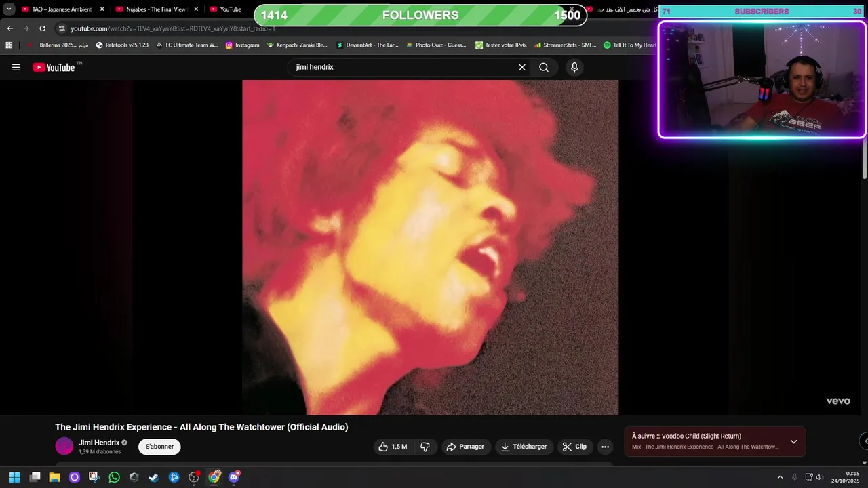Screen dimensions: 868x488
Task: Click the All Along The Watchtower title
Action: [201, 427]
